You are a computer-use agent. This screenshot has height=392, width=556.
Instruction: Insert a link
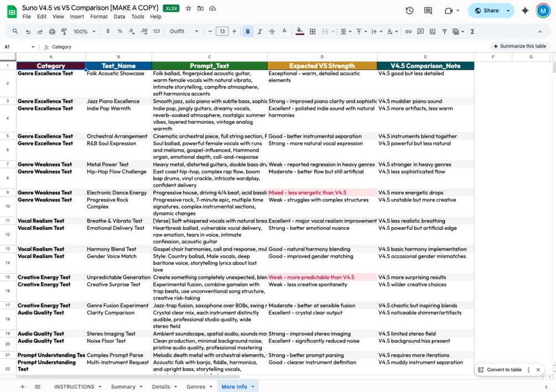(x=408, y=32)
